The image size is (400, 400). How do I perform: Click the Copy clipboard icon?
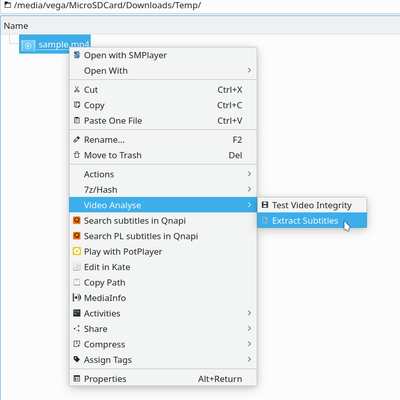coord(77,105)
